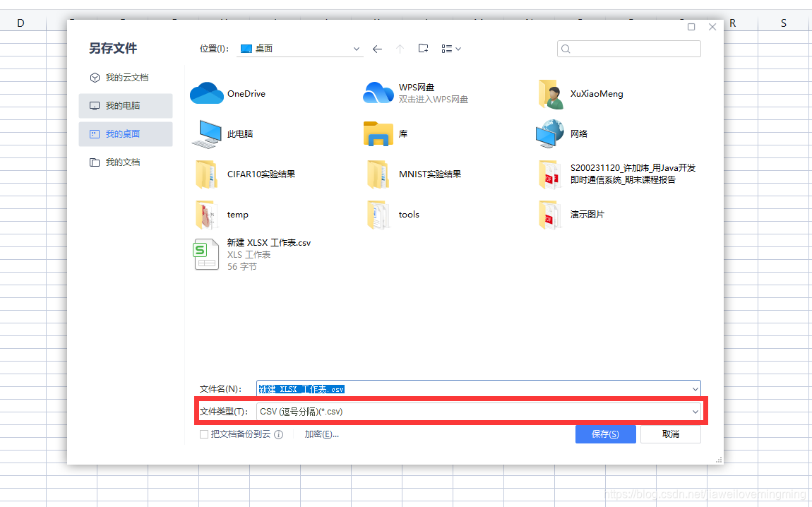Open the 演示图片 folder icon

click(x=550, y=215)
